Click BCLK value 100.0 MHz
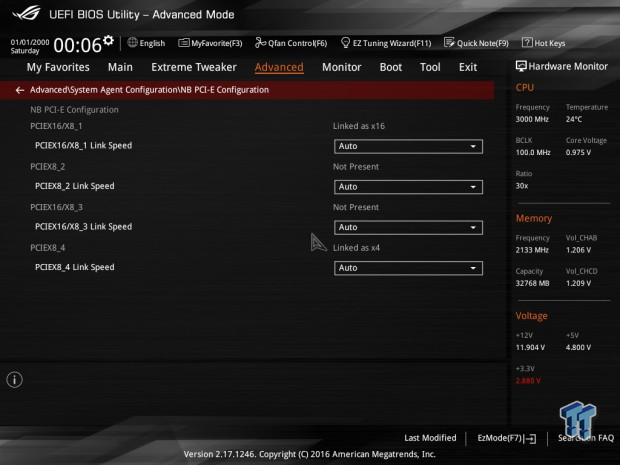The width and height of the screenshot is (620, 465). (x=533, y=152)
